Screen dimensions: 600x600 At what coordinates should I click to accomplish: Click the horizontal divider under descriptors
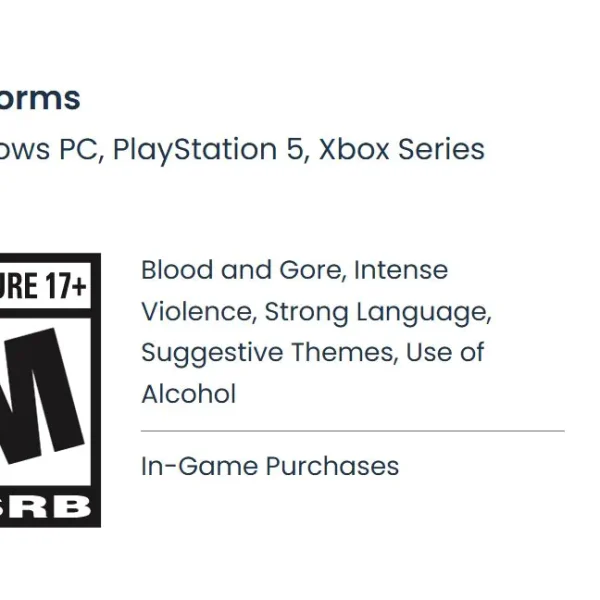pos(353,431)
